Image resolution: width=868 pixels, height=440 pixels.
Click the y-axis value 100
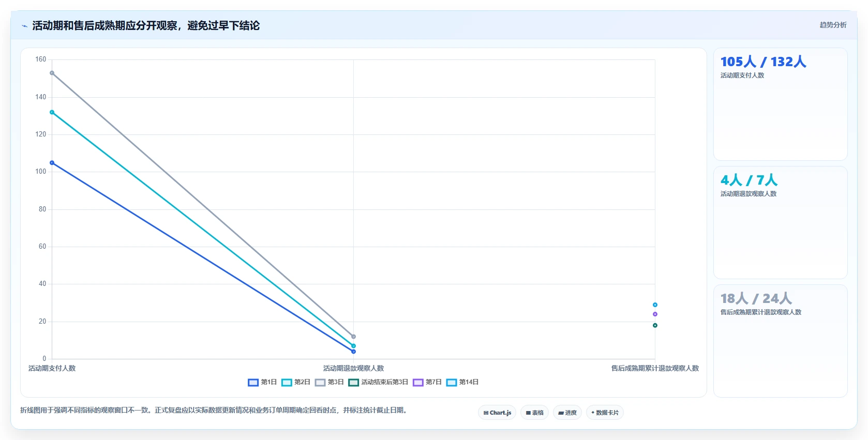point(40,172)
